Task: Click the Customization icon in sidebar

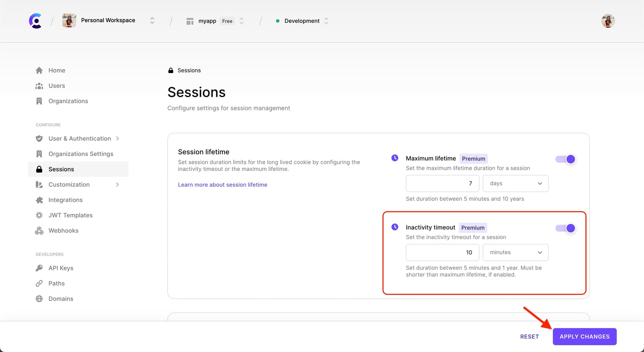Action: click(39, 184)
